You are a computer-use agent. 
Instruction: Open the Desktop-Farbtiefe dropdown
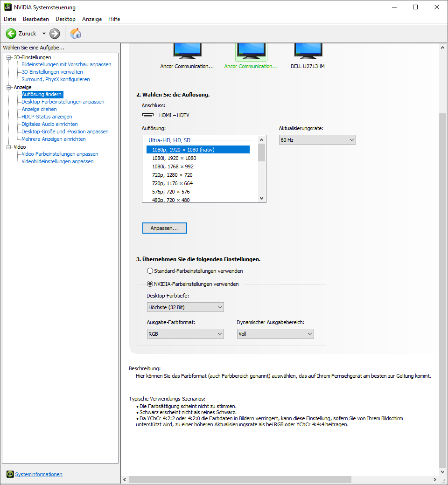(x=185, y=307)
